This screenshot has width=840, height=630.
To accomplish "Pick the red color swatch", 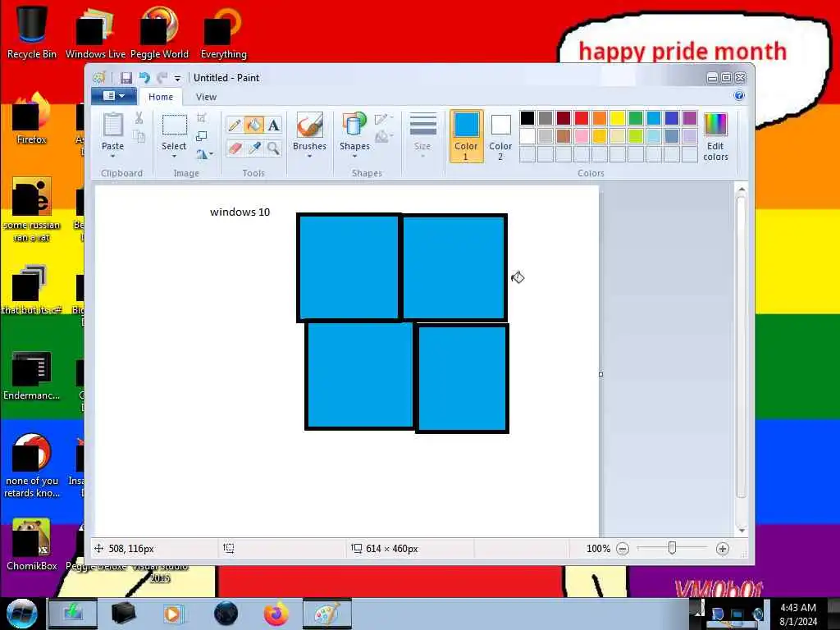I will pos(582,118).
